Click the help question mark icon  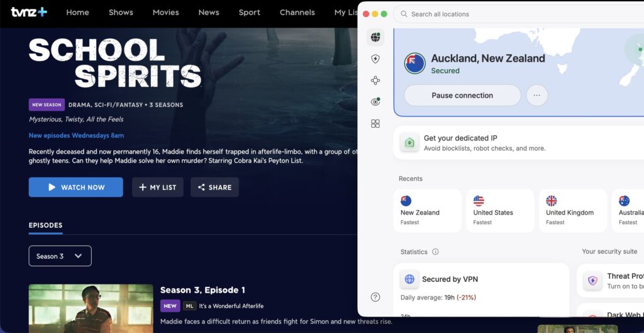[375, 297]
